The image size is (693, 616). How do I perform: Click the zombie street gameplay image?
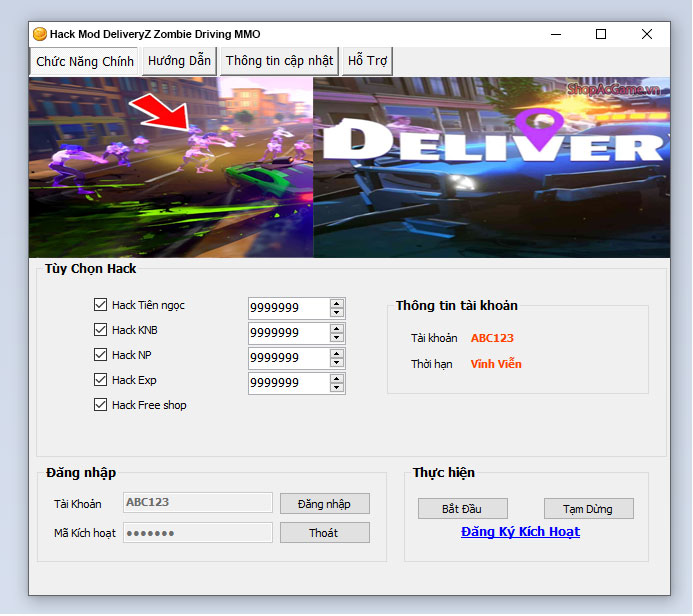[171, 167]
